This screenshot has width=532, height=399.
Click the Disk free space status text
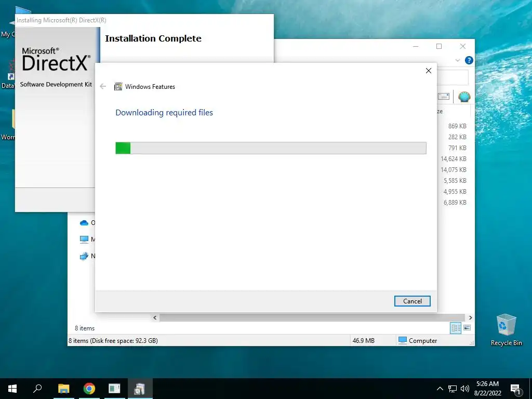[x=113, y=341]
